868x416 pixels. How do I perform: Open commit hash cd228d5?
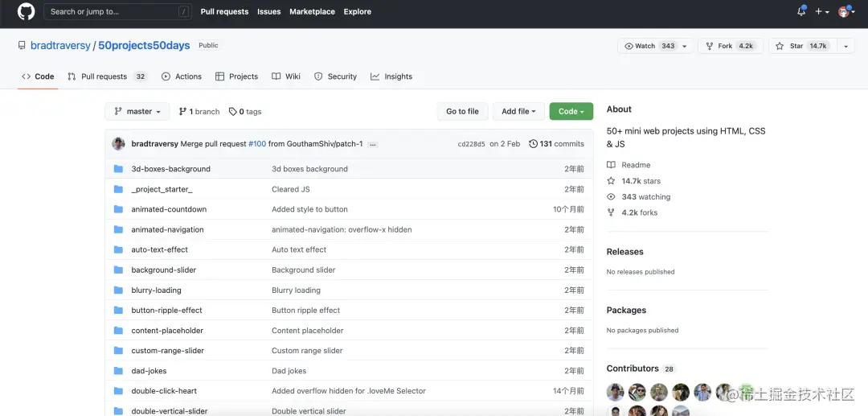pos(471,144)
